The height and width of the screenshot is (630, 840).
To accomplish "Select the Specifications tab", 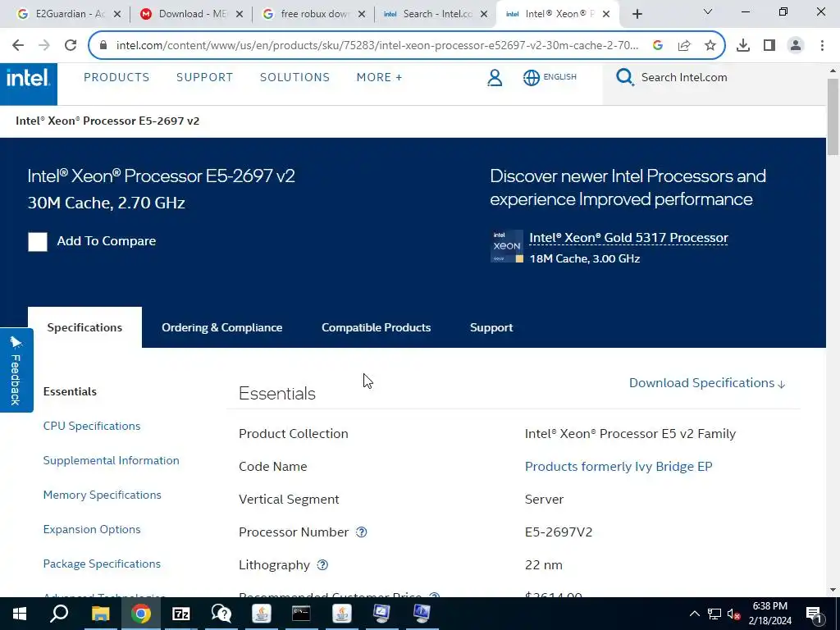I will pyautogui.click(x=84, y=327).
